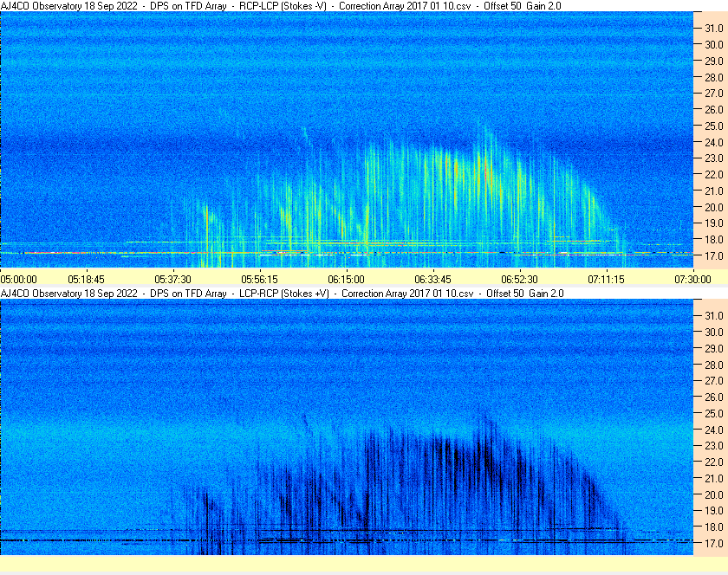Click the 20.0 frequency label in upper plot
Screen dimensions: 728x575
coord(713,207)
